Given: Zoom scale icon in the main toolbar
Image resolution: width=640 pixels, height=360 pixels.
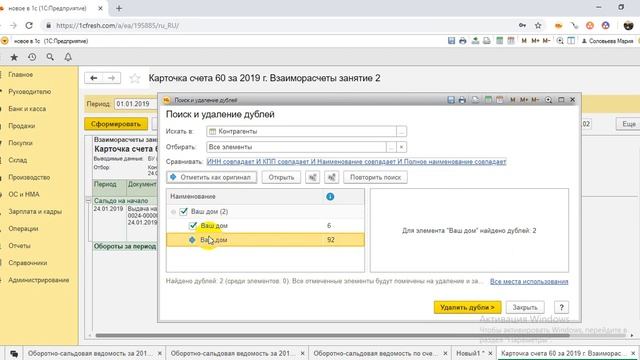Looking at the screenshot, I should click(x=560, y=41).
